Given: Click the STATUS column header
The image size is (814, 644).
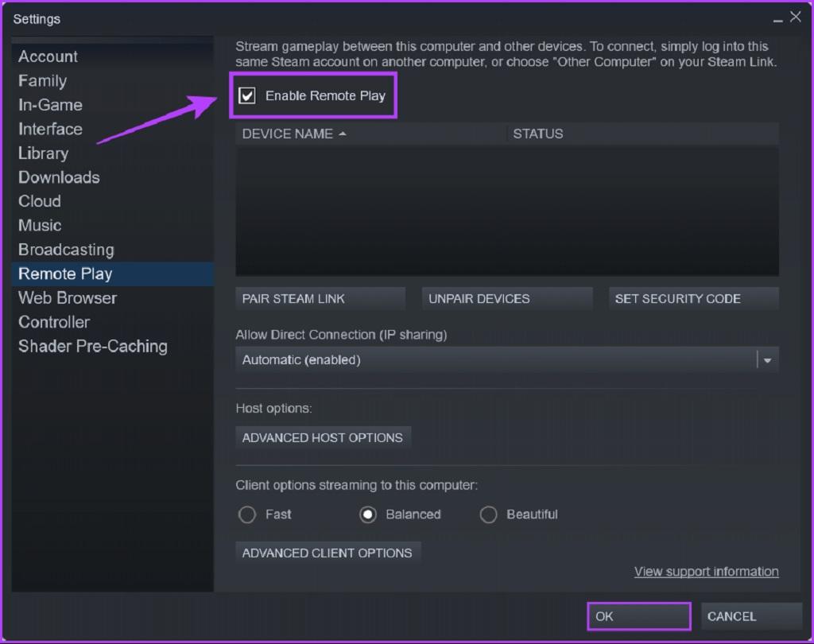Looking at the screenshot, I should point(642,134).
